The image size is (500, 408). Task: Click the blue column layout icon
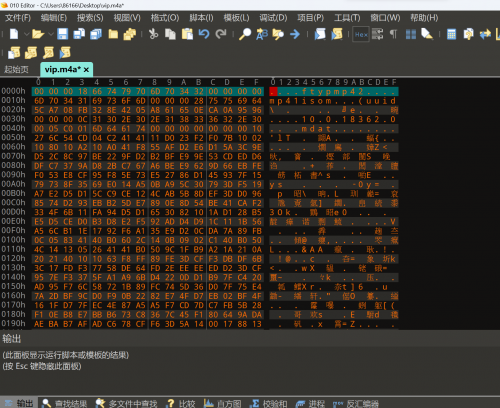(411, 34)
